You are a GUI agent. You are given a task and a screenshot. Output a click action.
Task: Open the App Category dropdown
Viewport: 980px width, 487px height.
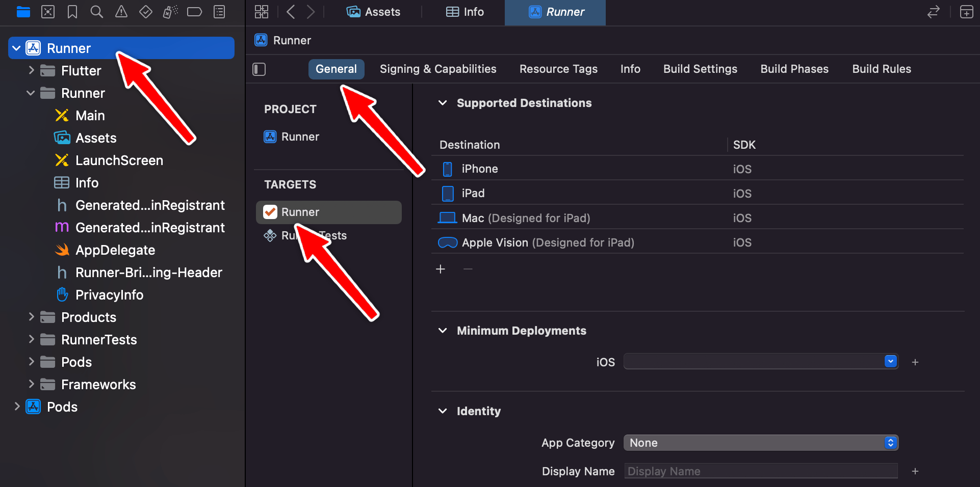pyautogui.click(x=761, y=443)
